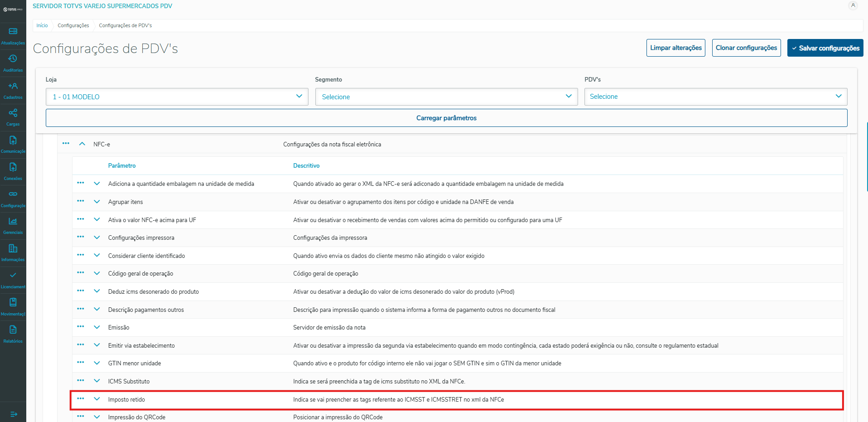This screenshot has height=422, width=868.
Task: Expand the Imposto retido row
Action: click(97, 399)
